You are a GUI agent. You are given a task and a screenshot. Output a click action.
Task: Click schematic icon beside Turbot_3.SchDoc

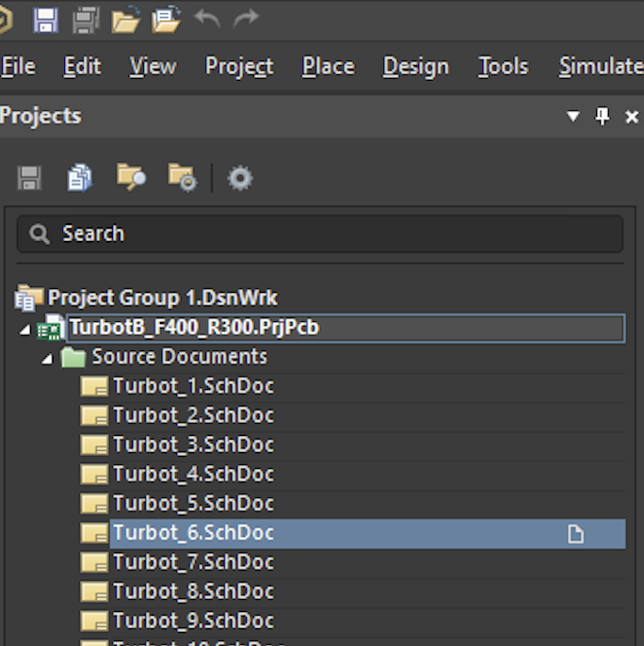[94, 444]
